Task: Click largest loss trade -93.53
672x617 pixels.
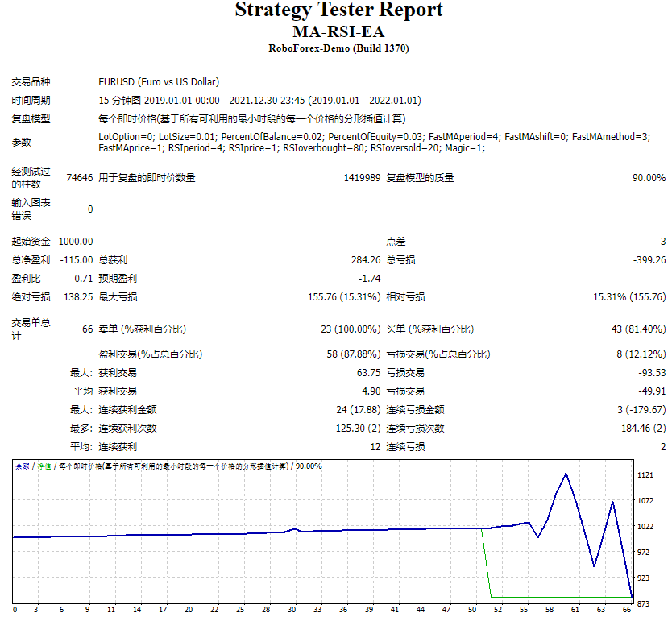Action: 653,373
